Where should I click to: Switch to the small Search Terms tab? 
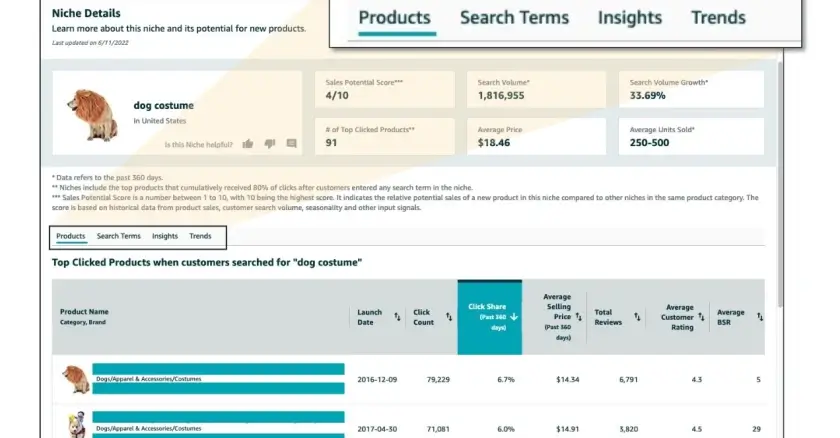118,236
